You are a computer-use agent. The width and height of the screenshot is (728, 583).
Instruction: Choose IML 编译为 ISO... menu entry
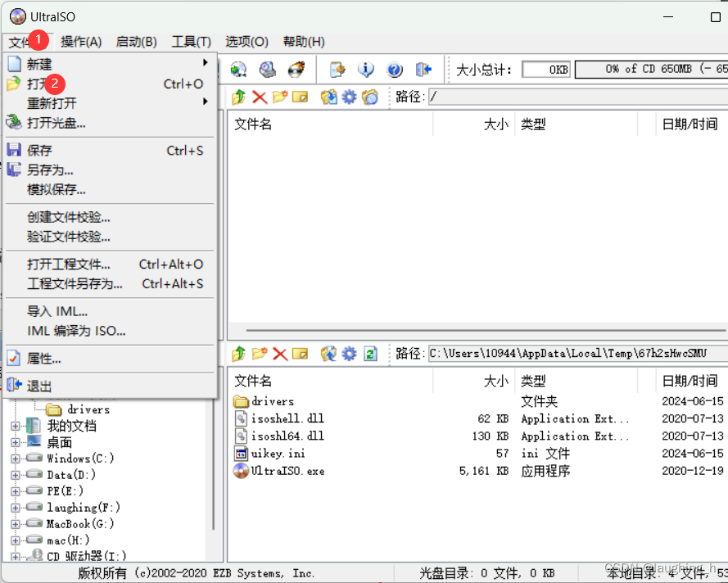tap(110, 331)
